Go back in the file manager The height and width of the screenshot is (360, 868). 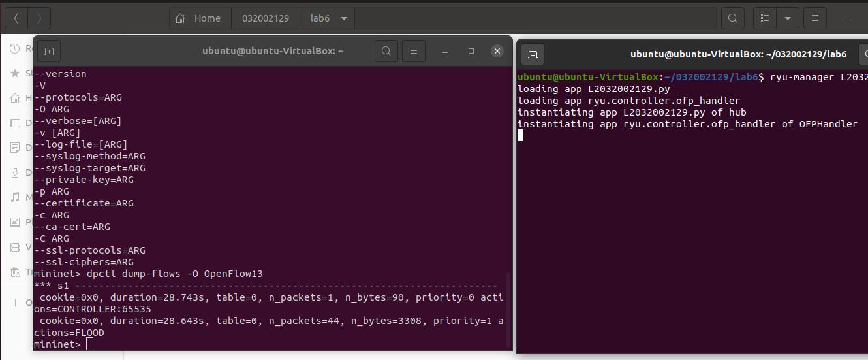tap(16, 18)
